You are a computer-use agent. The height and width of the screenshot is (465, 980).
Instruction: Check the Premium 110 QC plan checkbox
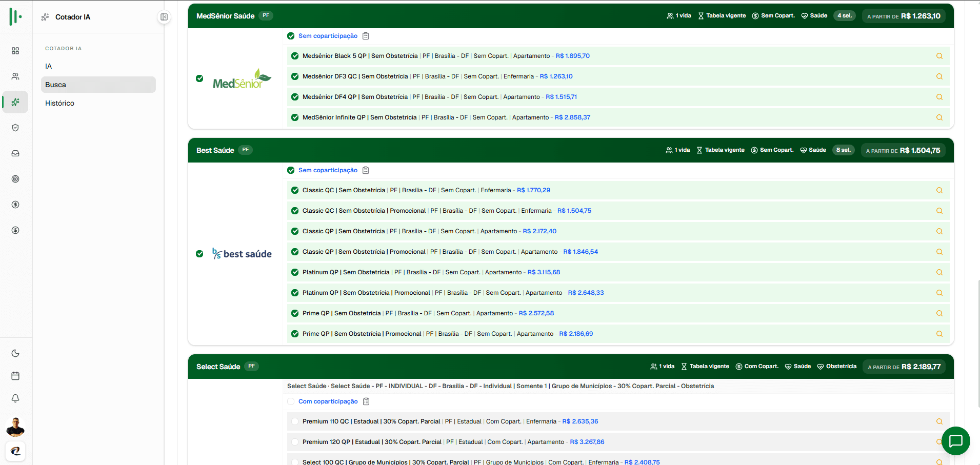[295, 421]
